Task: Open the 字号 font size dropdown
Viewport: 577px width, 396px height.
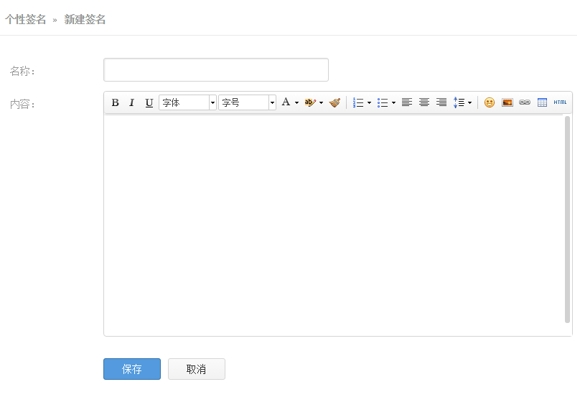Action: click(x=247, y=102)
